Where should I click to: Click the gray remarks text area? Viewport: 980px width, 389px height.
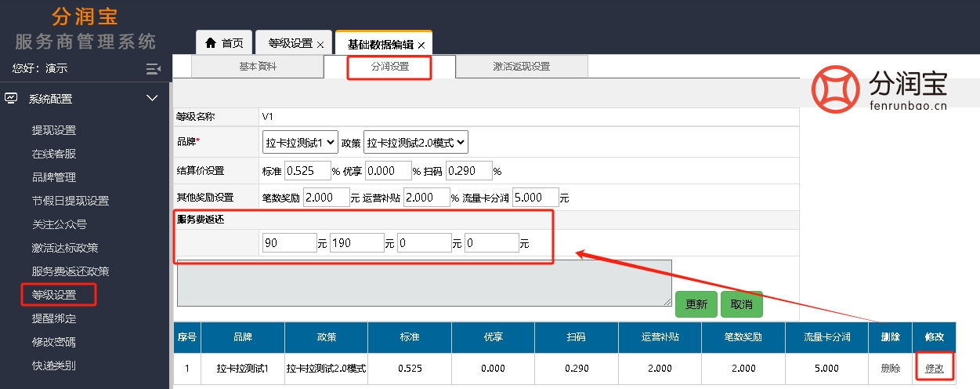coord(425,283)
